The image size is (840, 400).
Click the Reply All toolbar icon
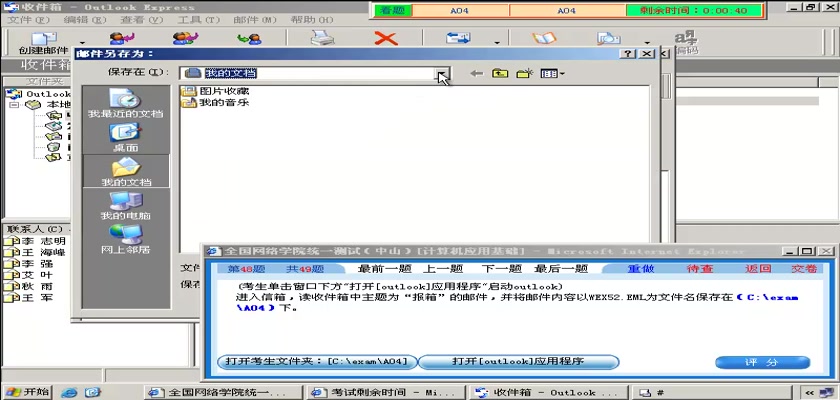pyautogui.click(x=185, y=39)
